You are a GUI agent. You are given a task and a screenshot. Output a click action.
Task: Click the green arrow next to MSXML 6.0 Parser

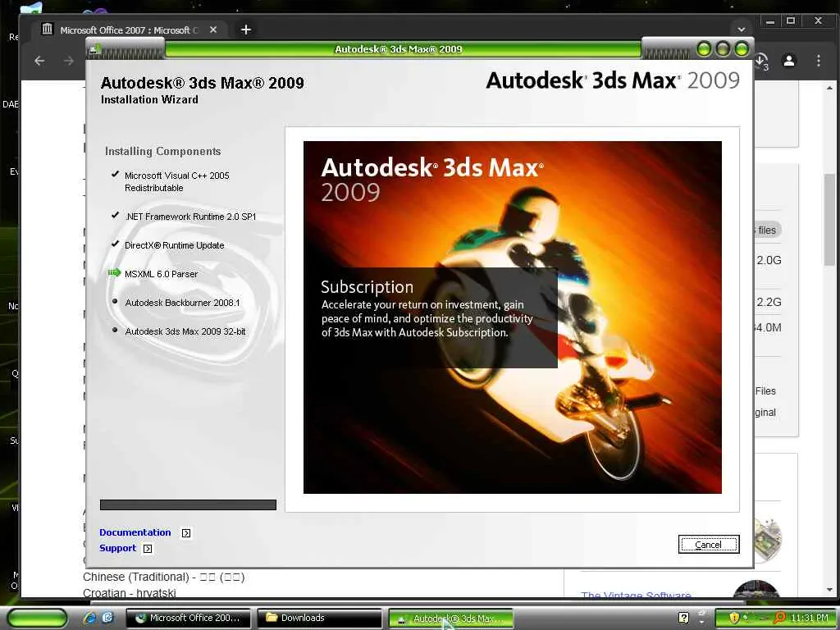tap(114, 273)
